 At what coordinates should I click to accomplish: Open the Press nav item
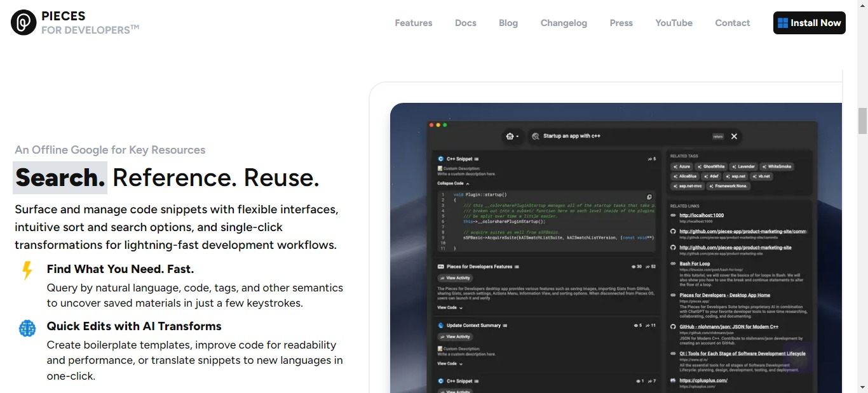(x=621, y=23)
